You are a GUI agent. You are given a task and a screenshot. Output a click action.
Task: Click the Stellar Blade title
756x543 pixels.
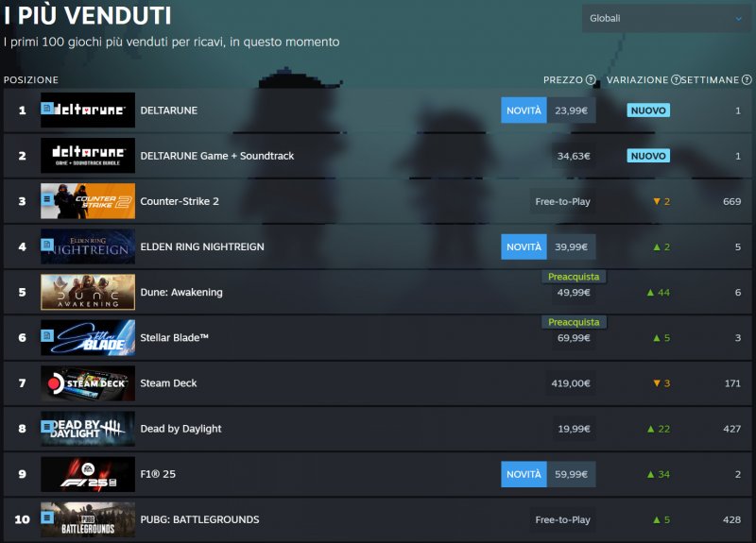[x=174, y=338]
